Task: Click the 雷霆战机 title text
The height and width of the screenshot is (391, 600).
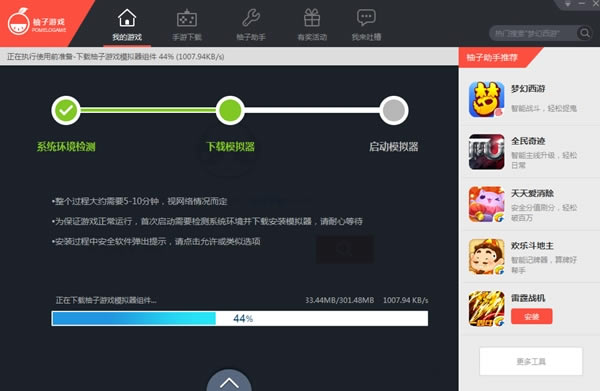Action: (x=528, y=298)
